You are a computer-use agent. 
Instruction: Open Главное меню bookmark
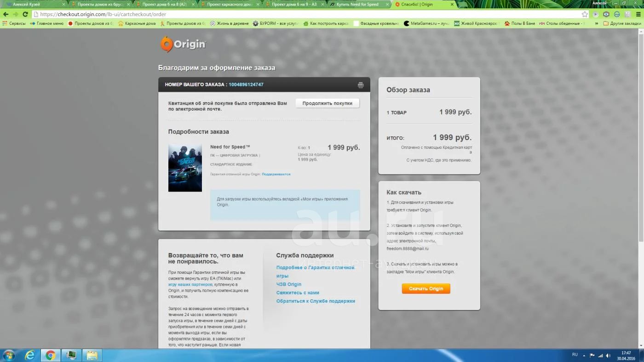click(x=47, y=23)
